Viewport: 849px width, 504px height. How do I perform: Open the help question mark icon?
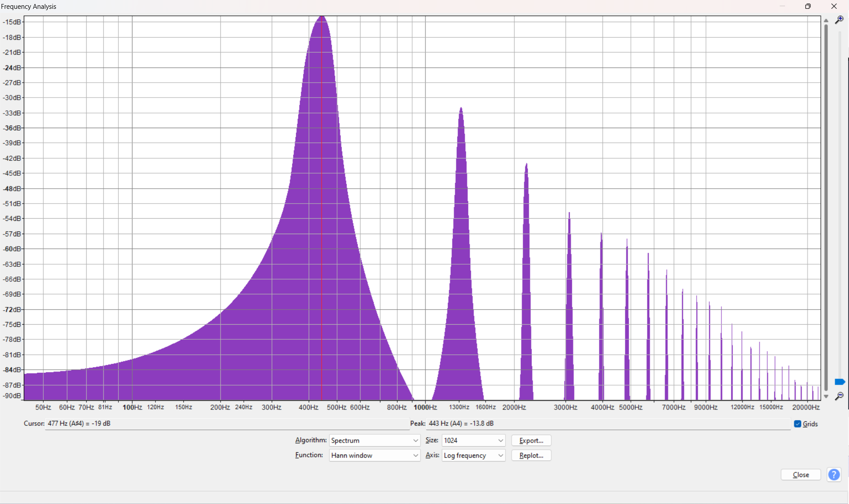pos(834,474)
